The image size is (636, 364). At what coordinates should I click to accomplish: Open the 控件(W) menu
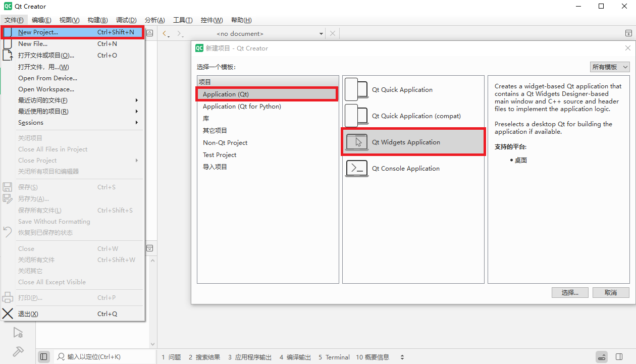coord(211,20)
